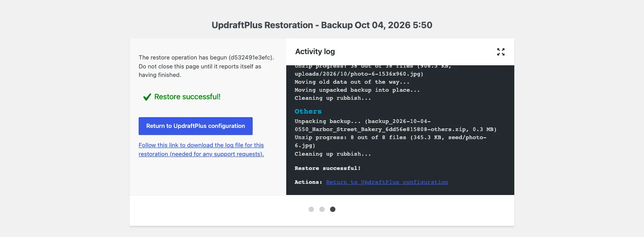
Task: Select the third active progress dot
Action: coord(333,209)
